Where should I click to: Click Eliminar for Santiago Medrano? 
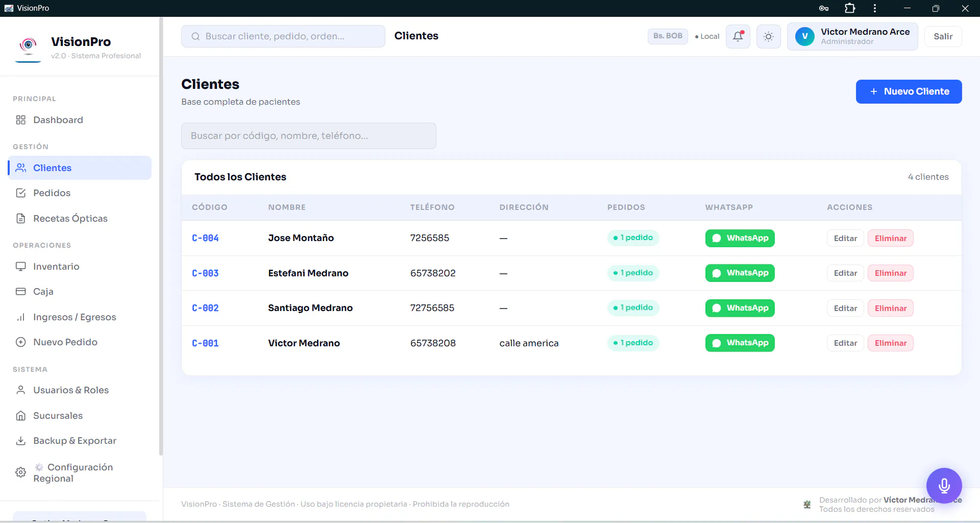point(891,308)
